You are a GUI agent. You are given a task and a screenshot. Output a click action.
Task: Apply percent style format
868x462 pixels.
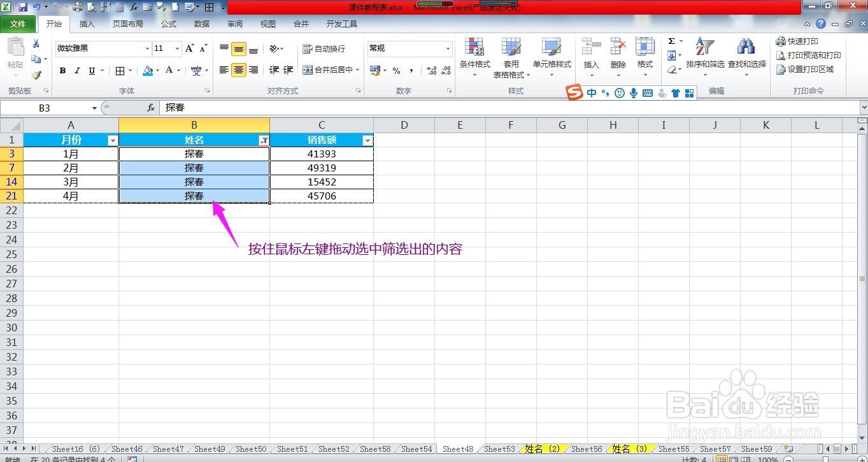[x=396, y=71]
